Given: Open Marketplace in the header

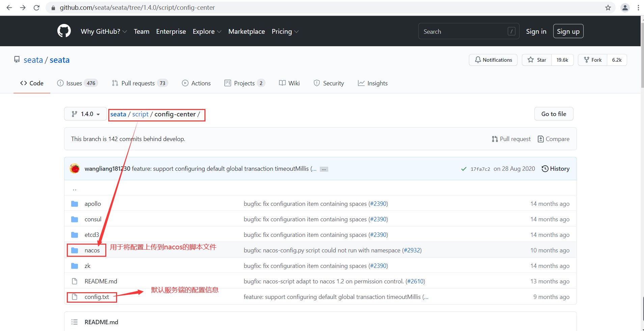Looking at the screenshot, I should 247,31.
